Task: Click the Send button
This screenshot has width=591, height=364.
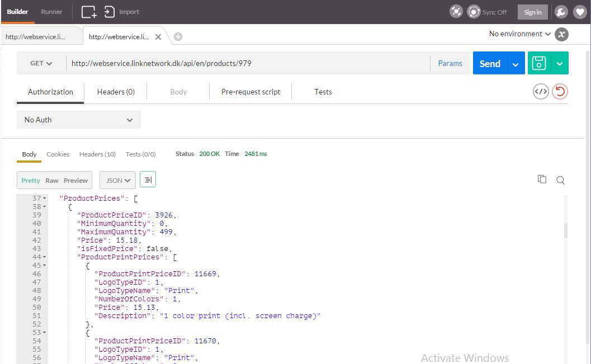Action: 490,63
